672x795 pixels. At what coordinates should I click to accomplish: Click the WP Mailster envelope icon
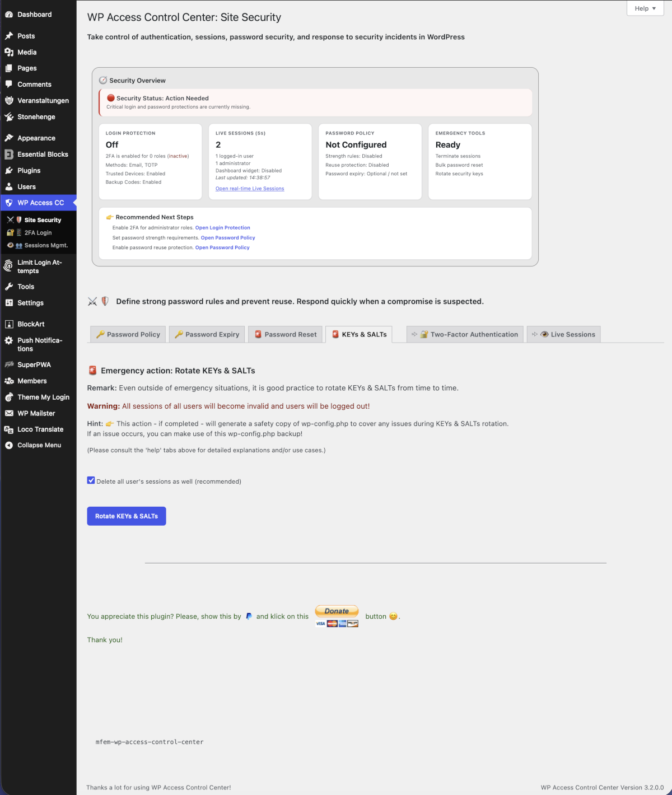click(8, 413)
